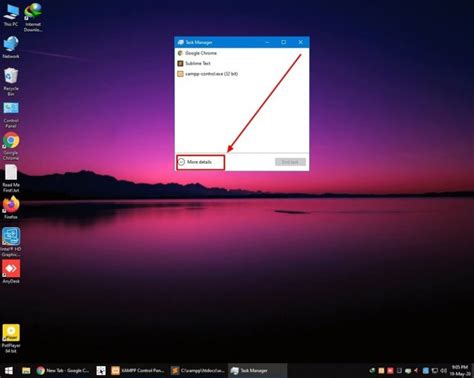Click the End task button
This screenshot has height=378, width=474.
290,162
